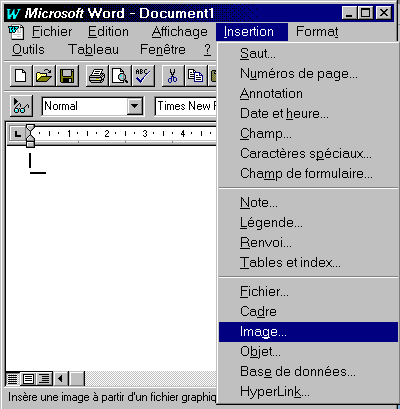Viewport: 400px width, 409px height.
Task: Click the indent marker on the ruler
Action: pyautogui.click(x=30, y=135)
